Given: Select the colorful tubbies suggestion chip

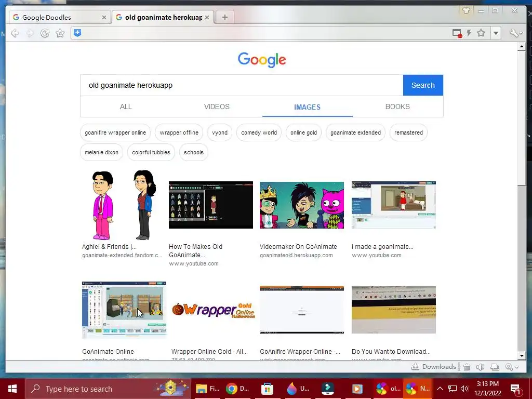Looking at the screenshot, I should [151, 152].
